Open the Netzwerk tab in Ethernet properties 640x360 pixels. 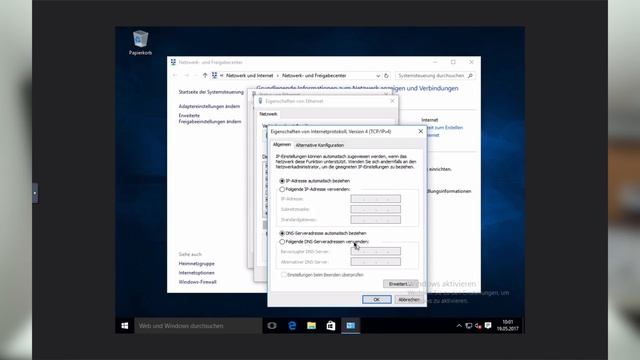click(x=268, y=114)
